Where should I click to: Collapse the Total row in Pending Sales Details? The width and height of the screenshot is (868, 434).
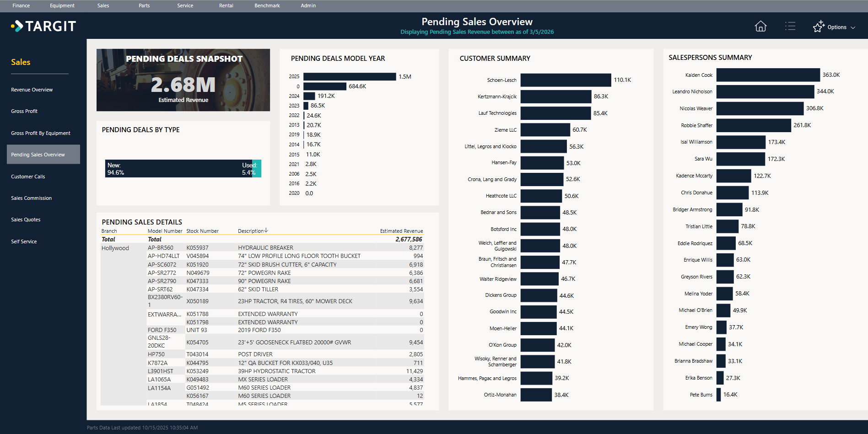coord(108,239)
